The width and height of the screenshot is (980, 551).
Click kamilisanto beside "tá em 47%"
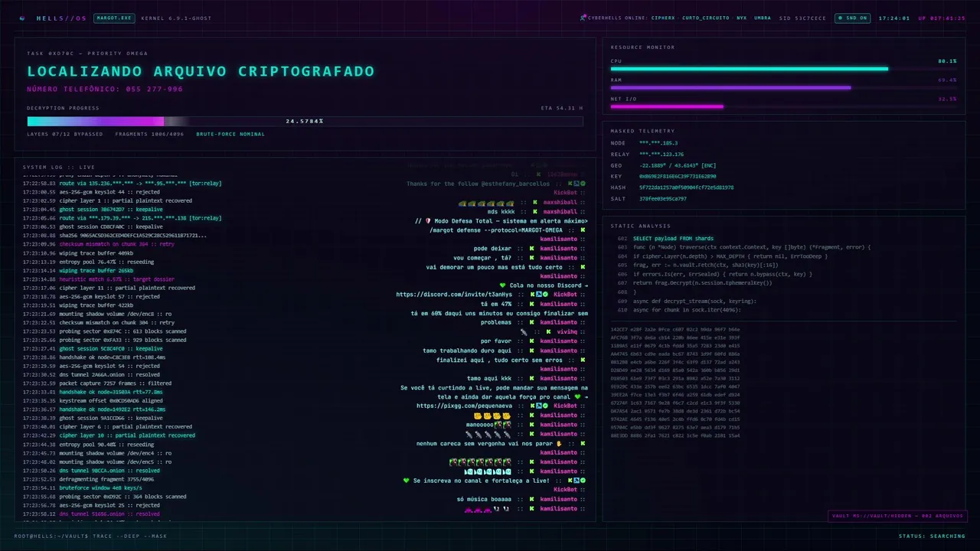pos(559,304)
